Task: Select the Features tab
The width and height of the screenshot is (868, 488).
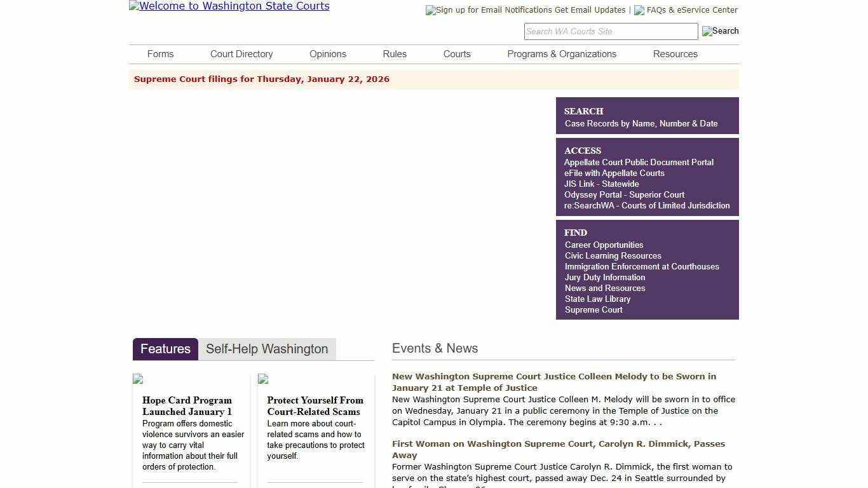Action: [x=165, y=349]
